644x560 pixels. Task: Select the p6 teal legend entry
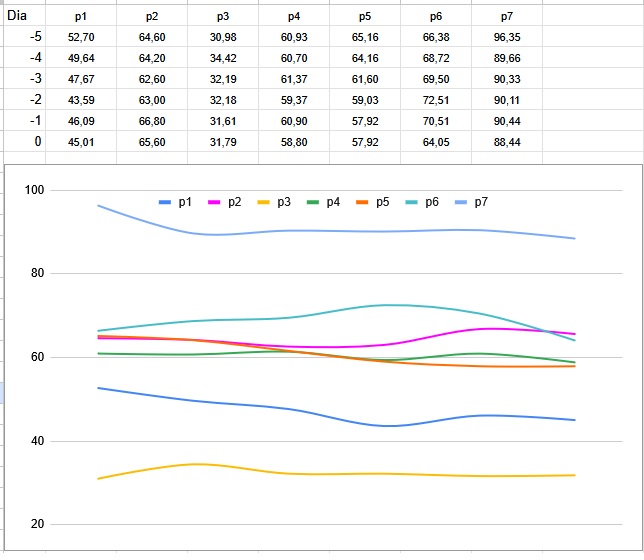tap(422, 202)
